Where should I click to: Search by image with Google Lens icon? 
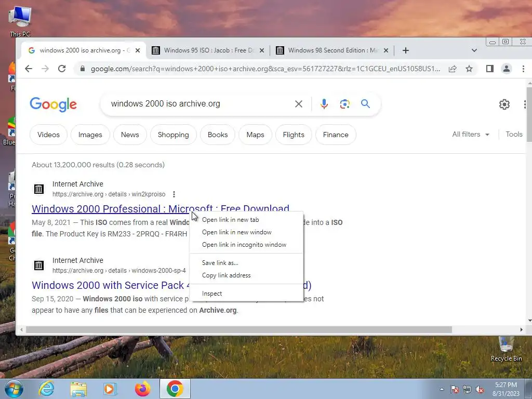coord(345,104)
